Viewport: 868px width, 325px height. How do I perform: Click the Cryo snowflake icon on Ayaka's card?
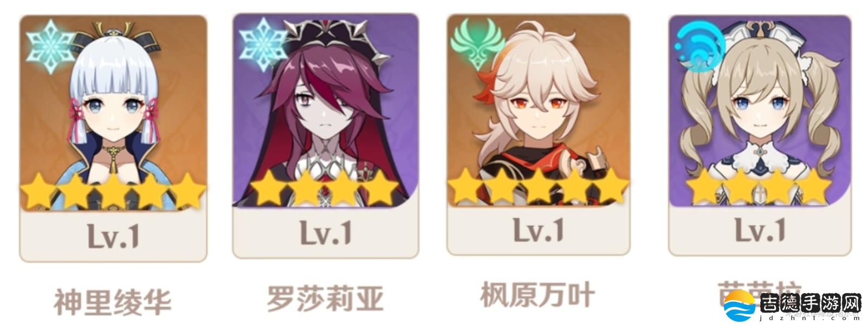[50, 46]
